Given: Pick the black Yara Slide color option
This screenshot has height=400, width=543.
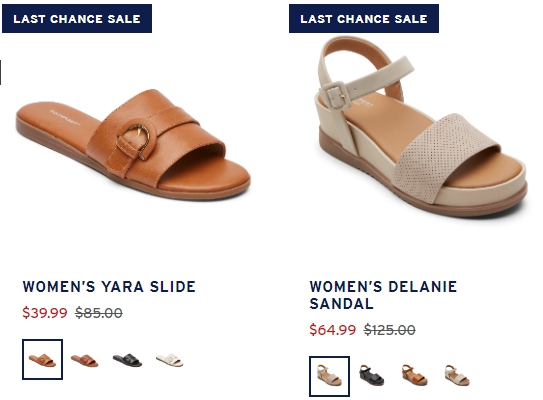Looking at the screenshot, I should [x=127, y=360].
